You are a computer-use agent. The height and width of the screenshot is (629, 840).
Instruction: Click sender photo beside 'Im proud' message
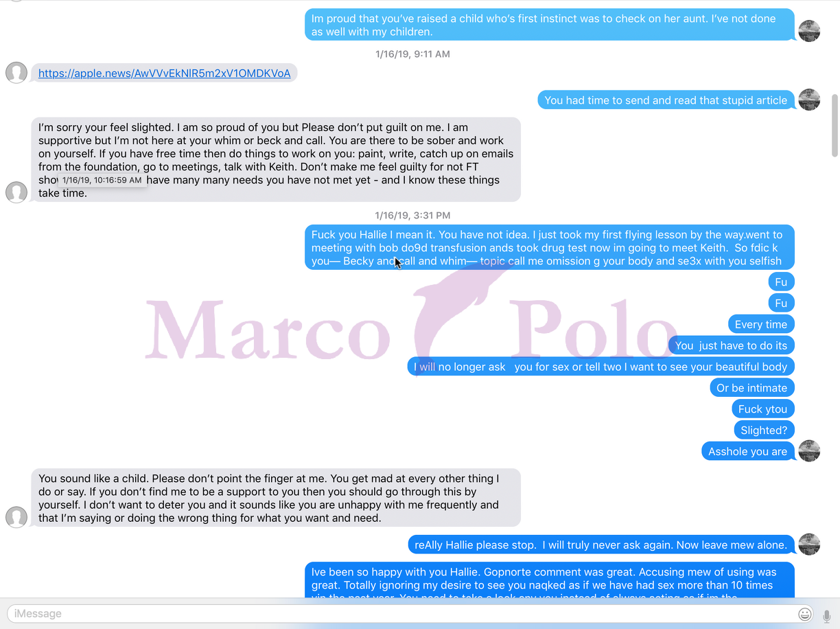tap(810, 31)
